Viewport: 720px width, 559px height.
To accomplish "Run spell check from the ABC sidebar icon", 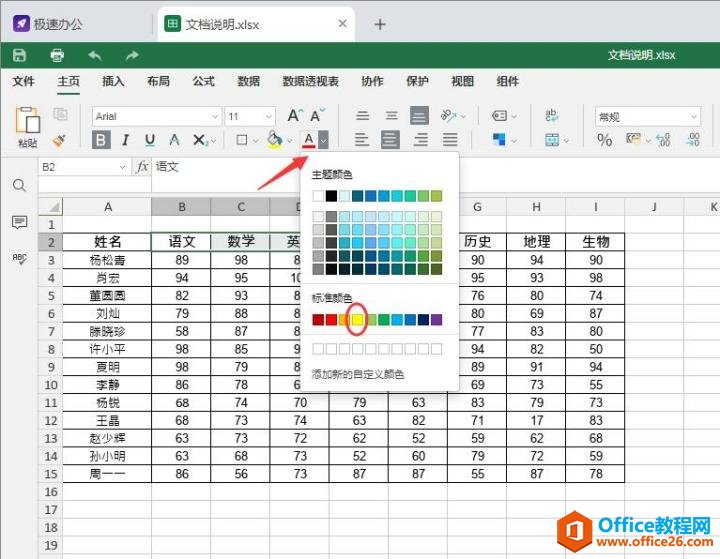I will tap(19, 259).
